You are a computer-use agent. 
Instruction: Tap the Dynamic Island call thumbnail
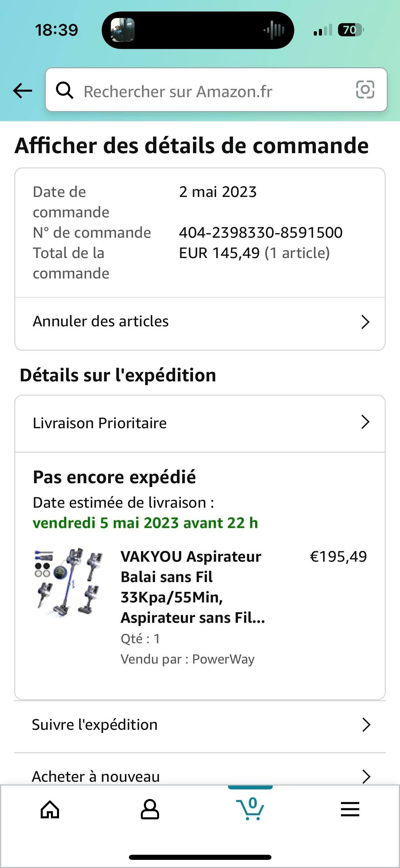[x=122, y=30]
